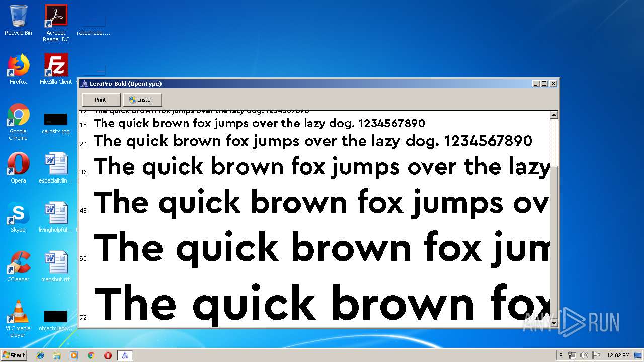Open Opera from the taskbar

[108, 355]
